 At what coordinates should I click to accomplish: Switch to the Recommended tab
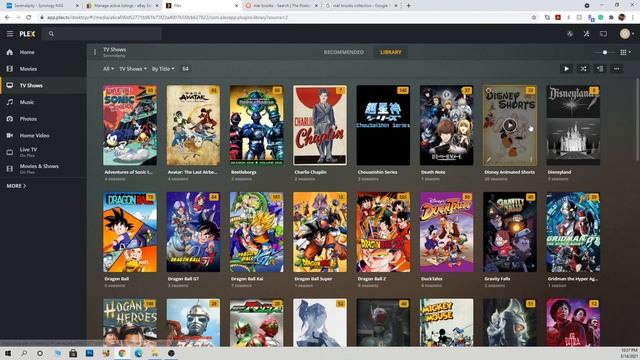click(344, 52)
